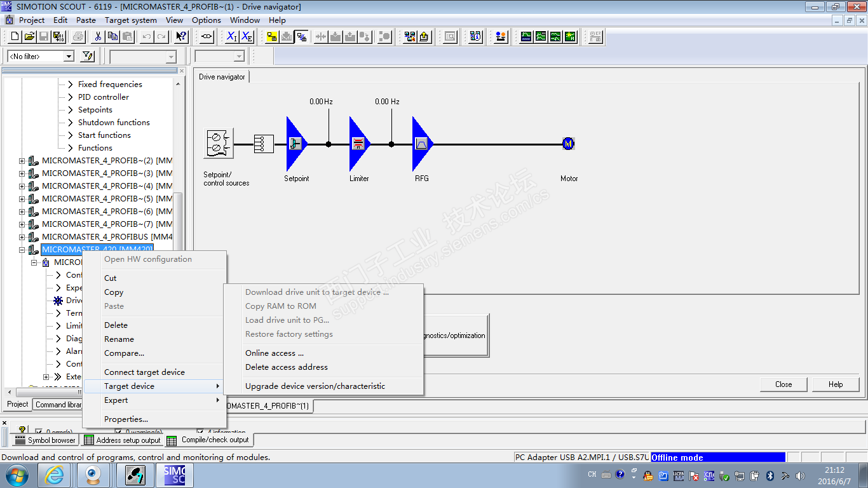Select Online access ... in submenu
Image resolution: width=868 pixels, height=488 pixels.
[323, 353]
